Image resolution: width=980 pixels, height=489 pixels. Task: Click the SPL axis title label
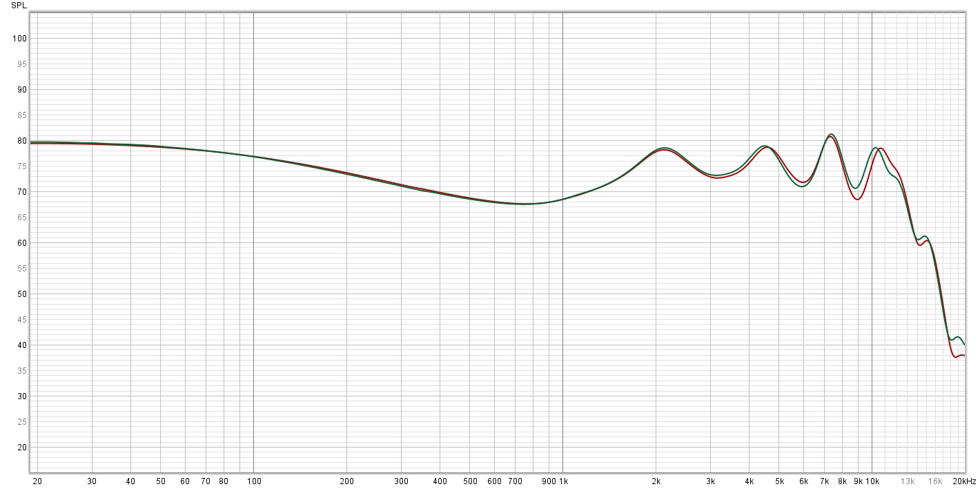[19, 6]
